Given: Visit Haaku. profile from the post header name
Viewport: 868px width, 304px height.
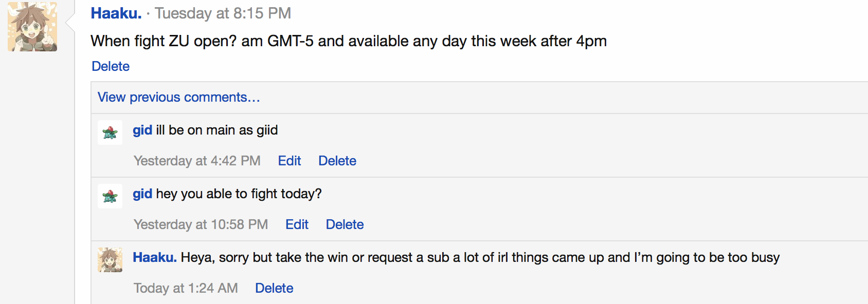Looking at the screenshot, I should point(116,13).
